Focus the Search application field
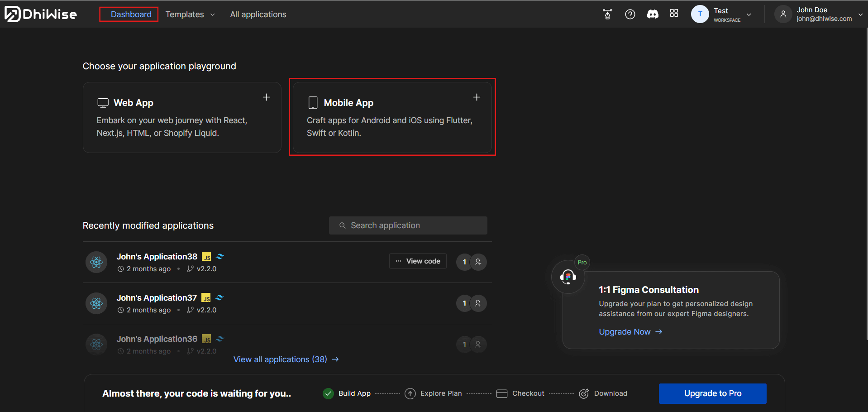The width and height of the screenshot is (868, 412). [408, 225]
